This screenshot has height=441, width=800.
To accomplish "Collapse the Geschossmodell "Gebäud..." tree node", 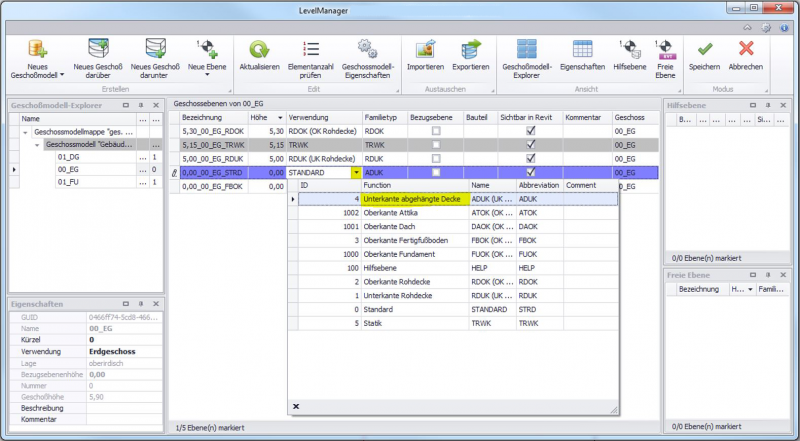I will pyautogui.click(x=37, y=145).
